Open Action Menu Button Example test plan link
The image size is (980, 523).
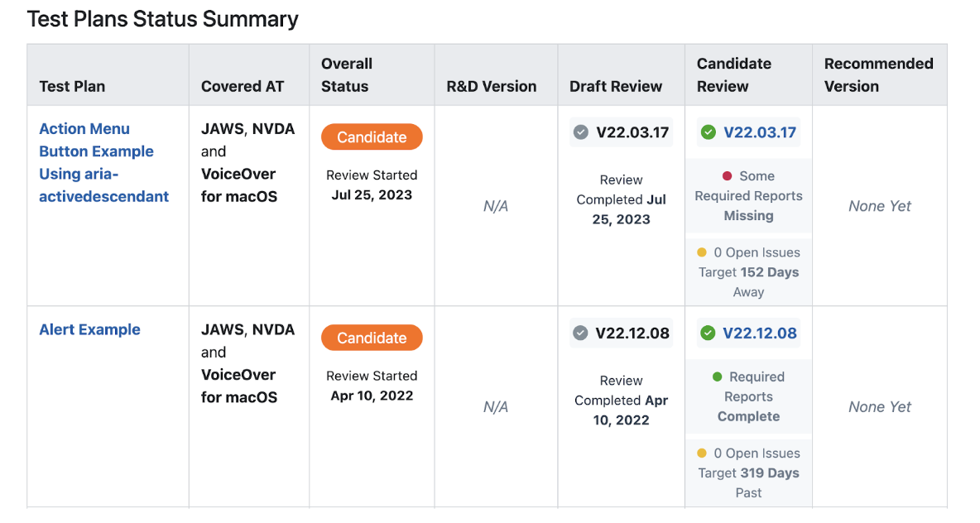click(x=103, y=162)
